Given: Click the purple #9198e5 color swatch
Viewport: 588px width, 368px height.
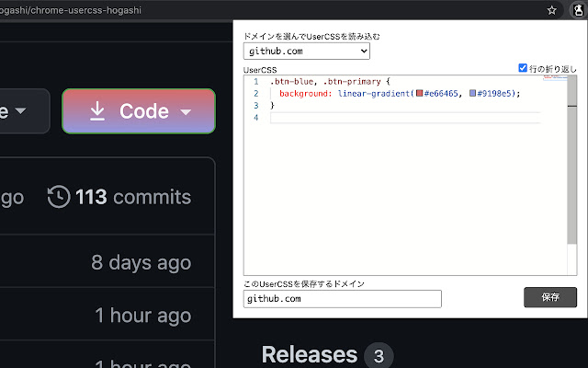Looking at the screenshot, I should click(x=473, y=94).
